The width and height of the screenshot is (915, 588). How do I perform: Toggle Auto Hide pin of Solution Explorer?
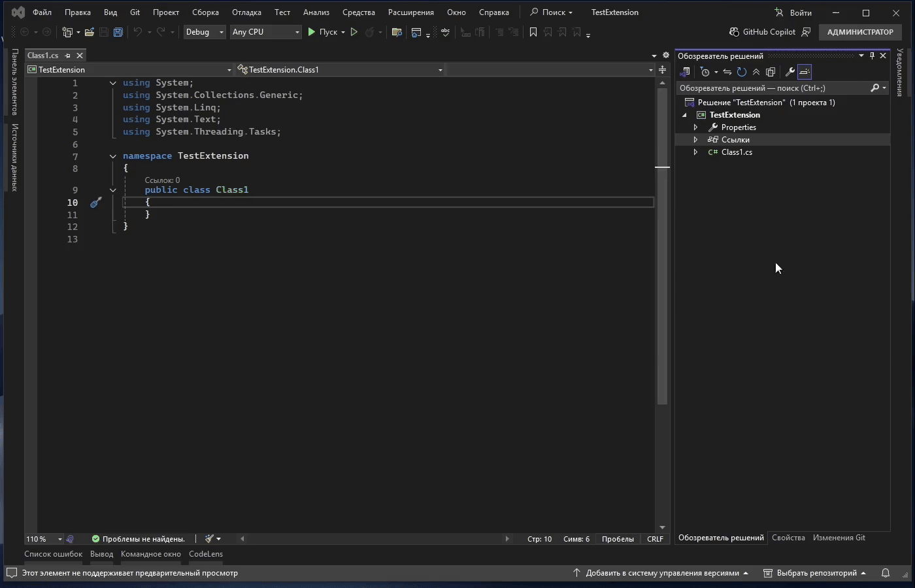pyautogui.click(x=872, y=56)
